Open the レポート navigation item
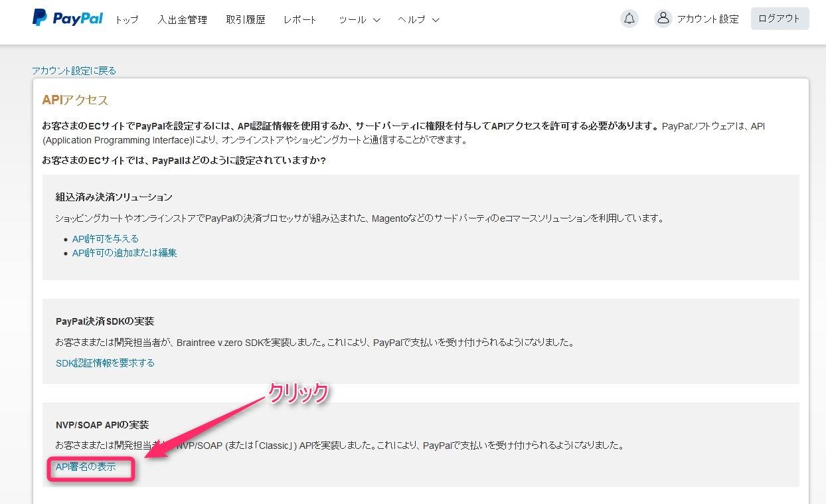This screenshot has height=504, width=826. [x=300, y=19]
